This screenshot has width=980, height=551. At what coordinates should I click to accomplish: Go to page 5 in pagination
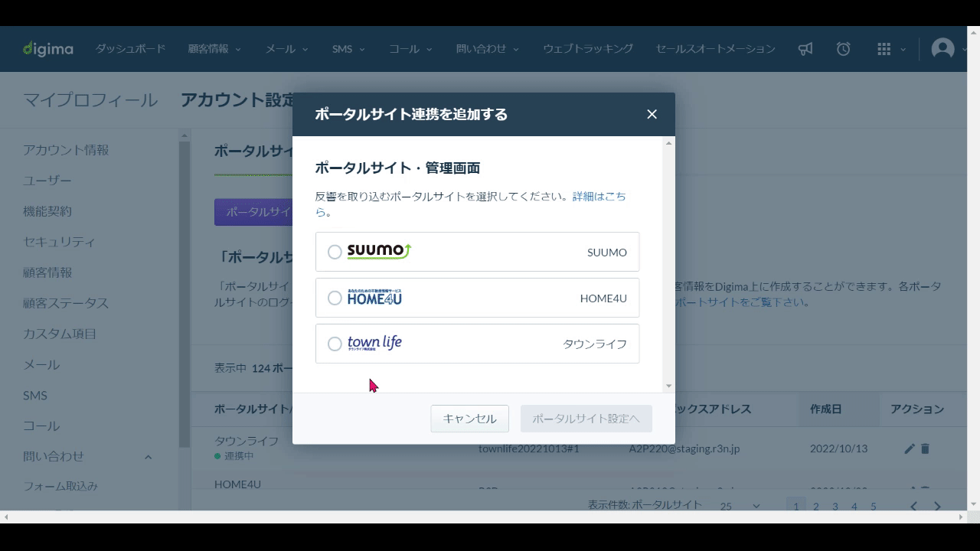(x=874, y=506)
